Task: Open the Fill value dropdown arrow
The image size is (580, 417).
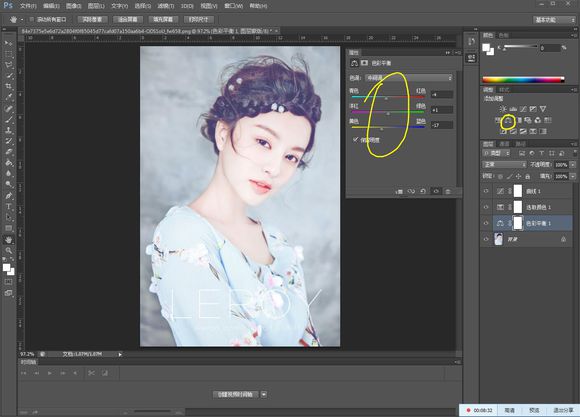Action: click(573, 176)
